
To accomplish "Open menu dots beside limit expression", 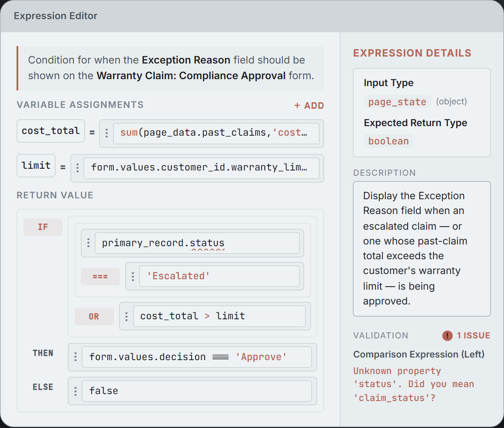I will (x=77, y=167).
